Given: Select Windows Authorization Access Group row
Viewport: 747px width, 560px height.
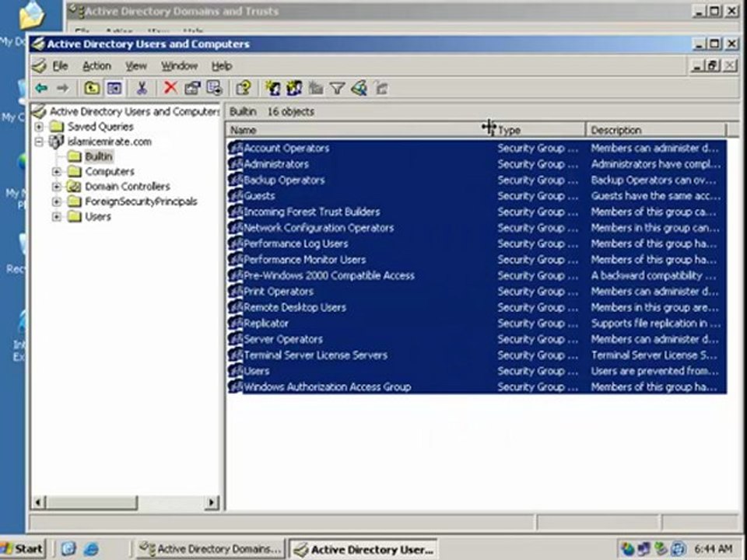Looking at the screenshot, I should pos(477,387).
